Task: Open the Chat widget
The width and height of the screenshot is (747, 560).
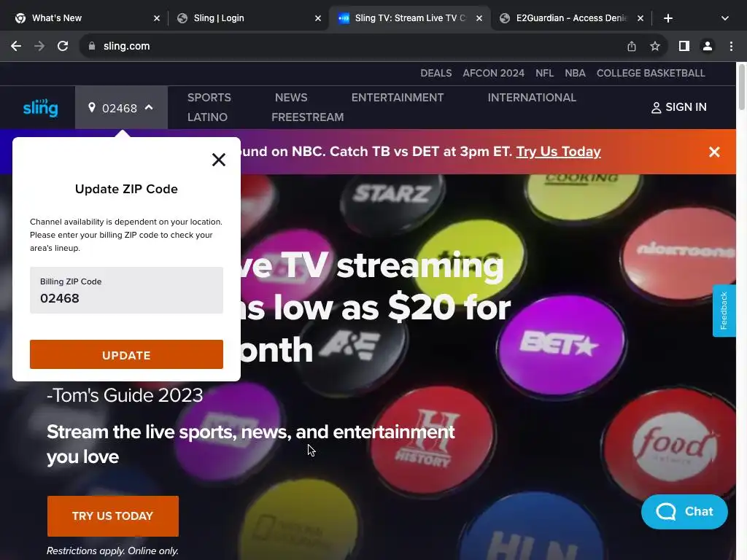Action: click(x=684, y=512)
